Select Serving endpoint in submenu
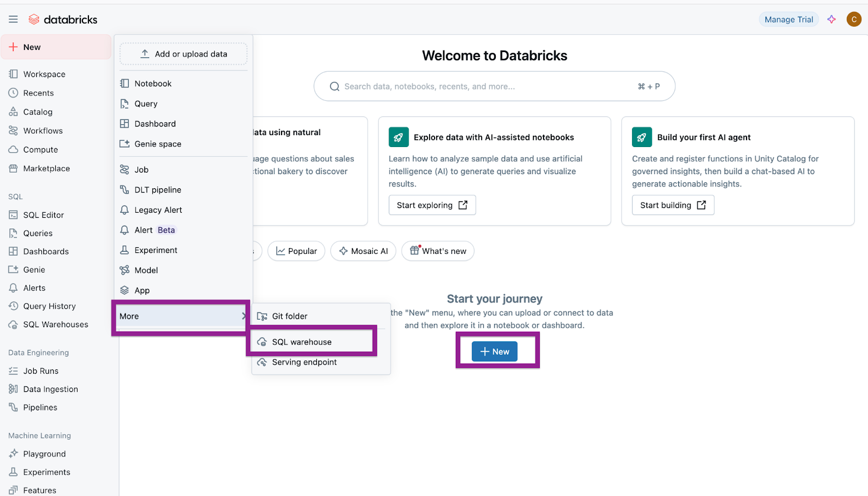868x496 pixels. (321, 363)
